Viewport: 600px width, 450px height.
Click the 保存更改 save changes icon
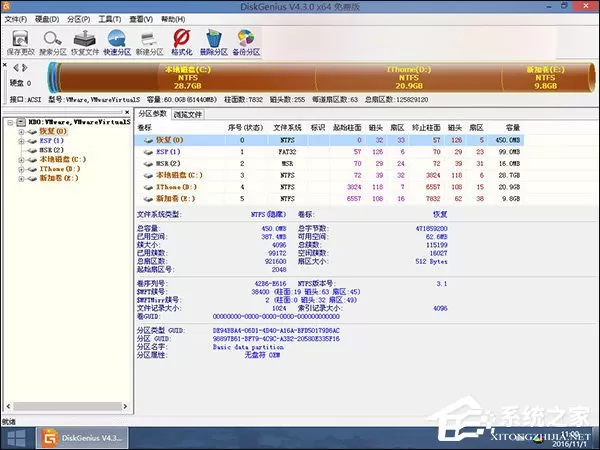[20, 42]
